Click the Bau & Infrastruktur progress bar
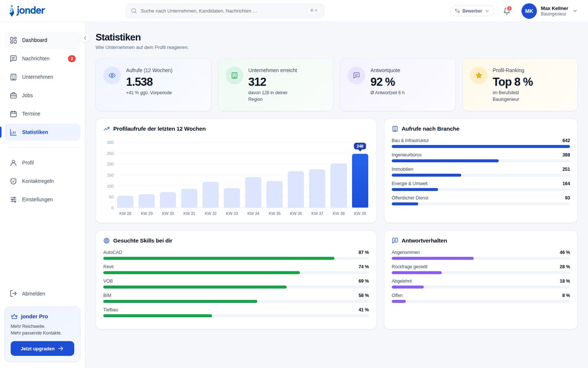The height and width of the screenshot is (368, 588). (481, 146)
